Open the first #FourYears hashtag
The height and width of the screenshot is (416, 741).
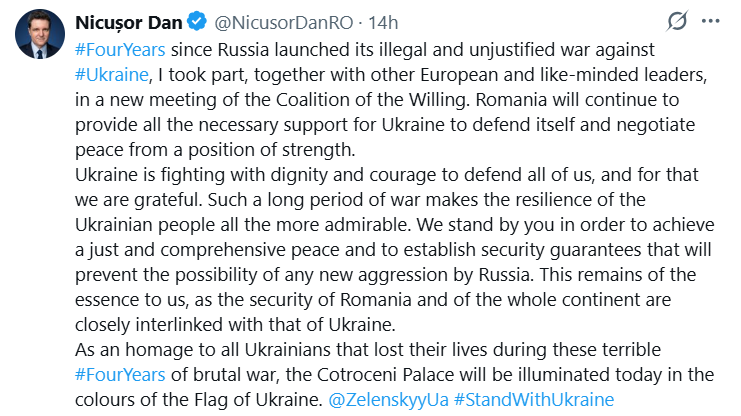point(117,47)
